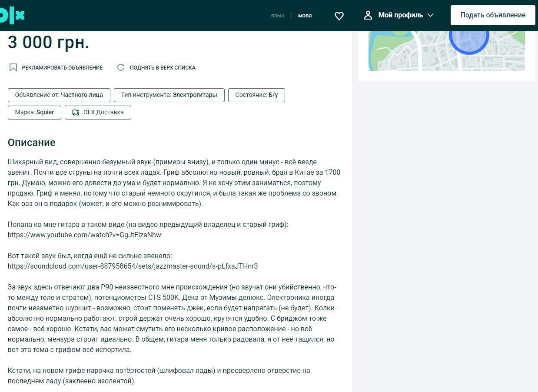This screenshot has height=392, width=538.
Task: Open the map thumbnail with location circle
Action: (x=447, y=51)
